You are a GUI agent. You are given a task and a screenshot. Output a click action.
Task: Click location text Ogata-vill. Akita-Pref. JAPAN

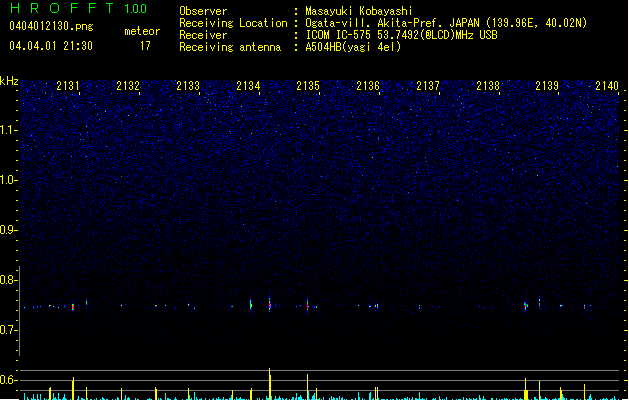(x=392, y=23)
